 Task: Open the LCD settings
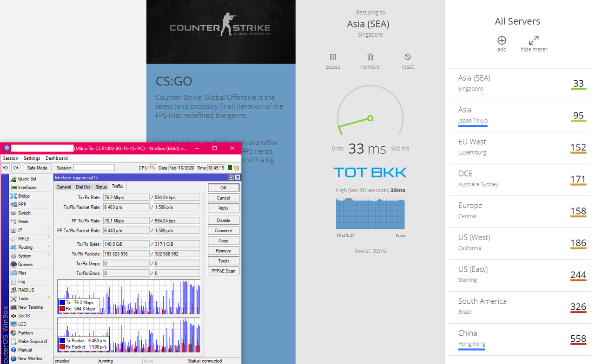[x=22, y=324]
